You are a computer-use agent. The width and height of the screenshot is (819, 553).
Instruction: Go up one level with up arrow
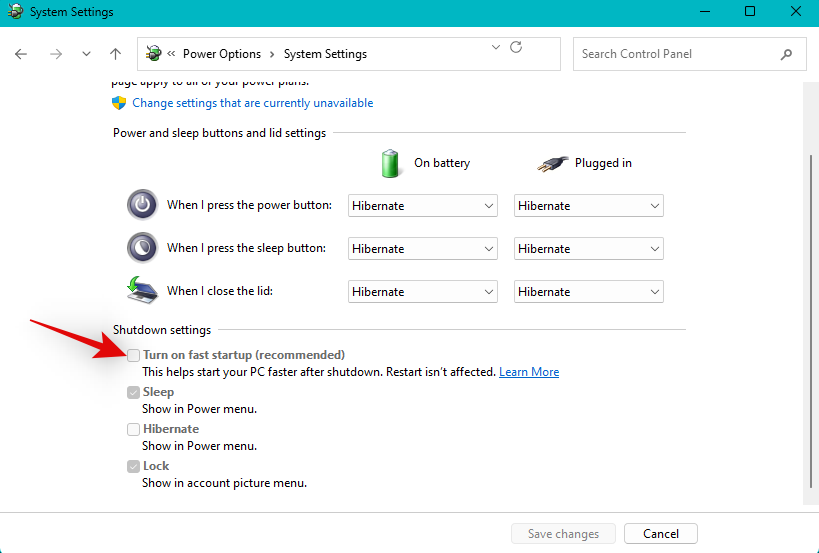[x=115, y=54]
